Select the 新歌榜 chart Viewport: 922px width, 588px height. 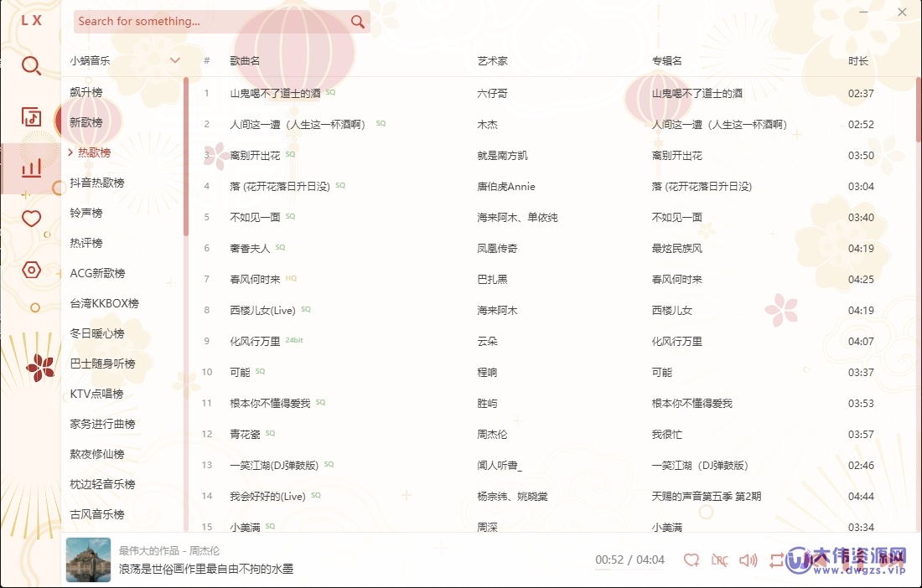pyautogui.click(x=87, y=121)
